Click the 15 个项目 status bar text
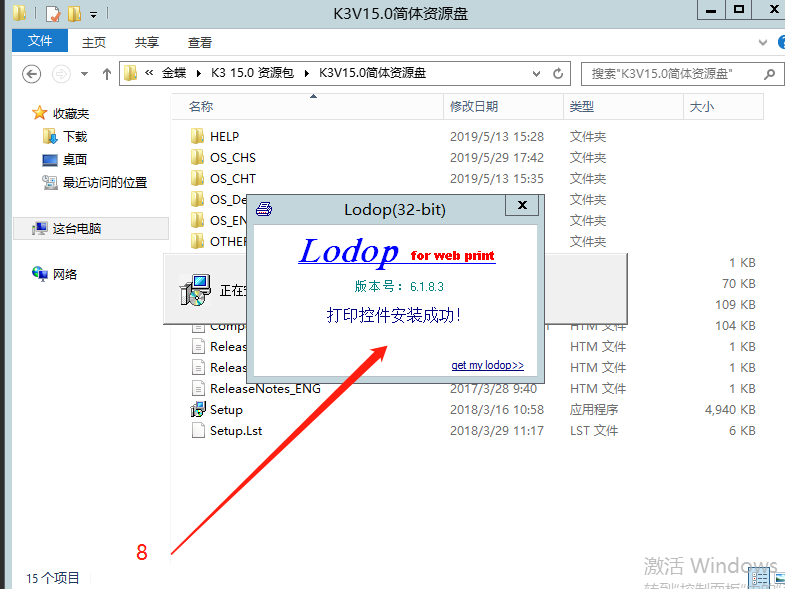 pyautogui.click(x=53, y=578)
